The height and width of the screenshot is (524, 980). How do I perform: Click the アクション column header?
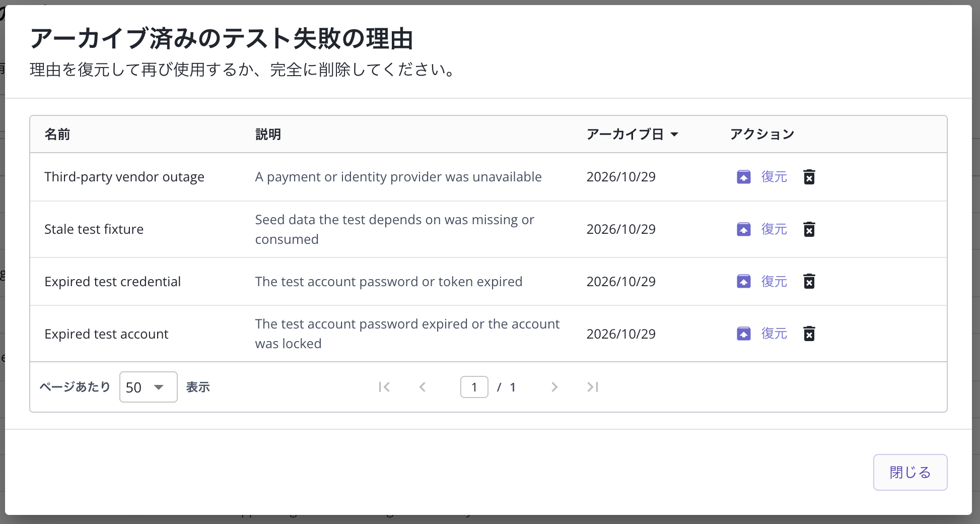click(762, 135)
